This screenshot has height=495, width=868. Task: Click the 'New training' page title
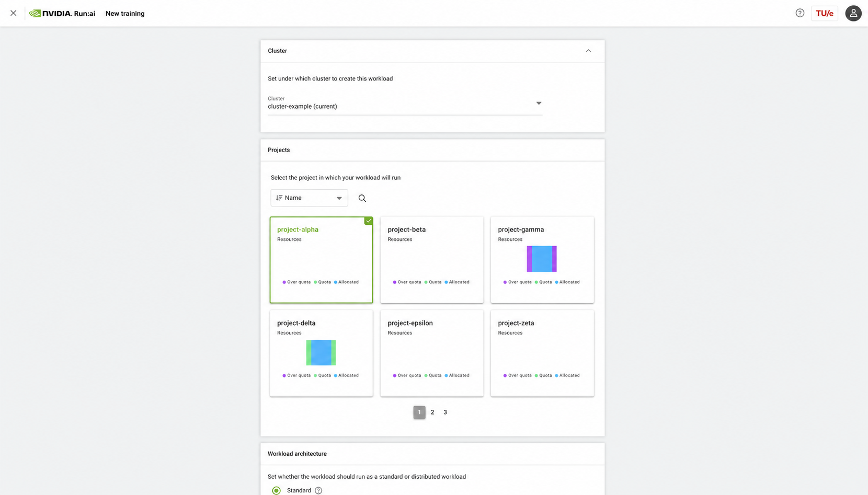click(x=125, y=14)
